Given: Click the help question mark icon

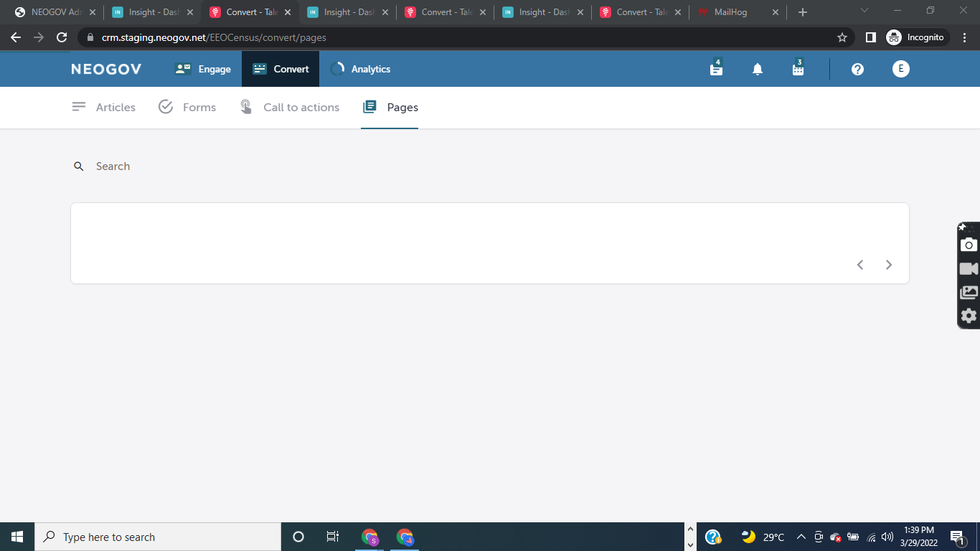Looking at the screenshot, I should click(857, 69).
